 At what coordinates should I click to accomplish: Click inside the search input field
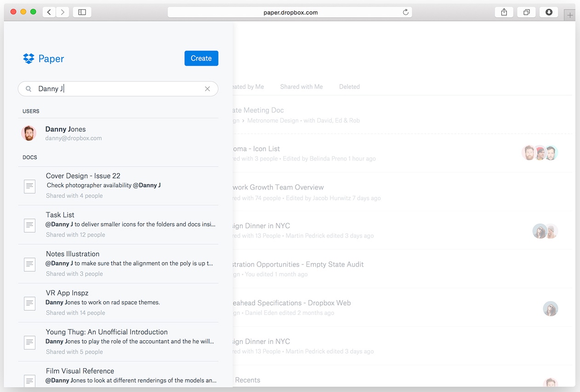[115, 89]
